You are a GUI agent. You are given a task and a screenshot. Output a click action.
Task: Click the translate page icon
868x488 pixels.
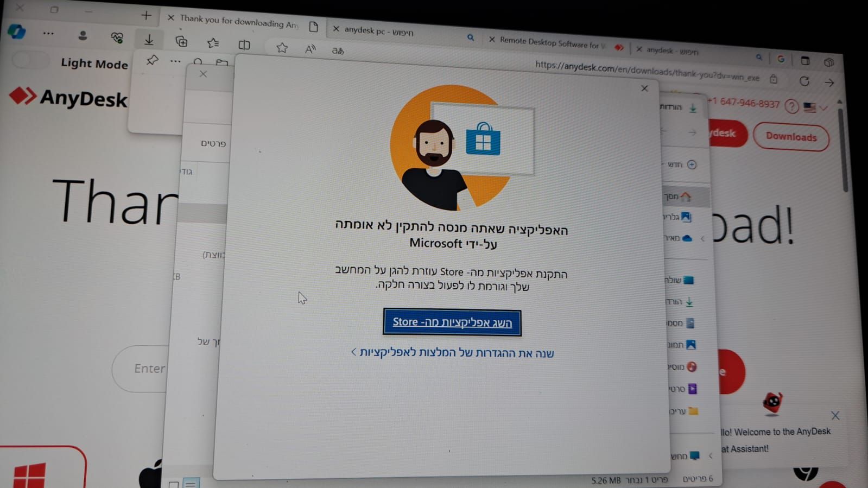[338, 50]
